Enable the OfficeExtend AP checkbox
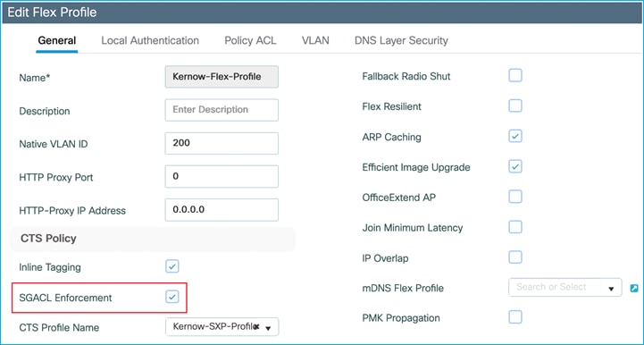This screenshot has width=644, height=345. pos(515,197)
